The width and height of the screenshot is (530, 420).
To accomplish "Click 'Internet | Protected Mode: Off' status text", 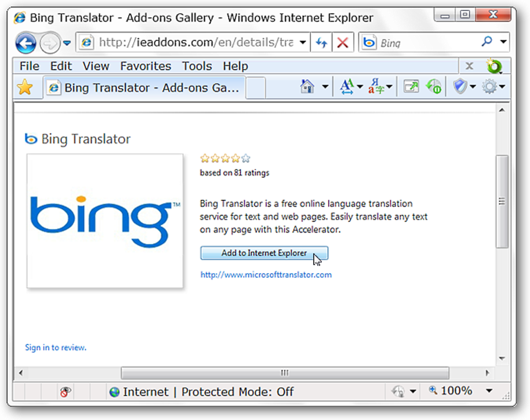I will [208, 392].
